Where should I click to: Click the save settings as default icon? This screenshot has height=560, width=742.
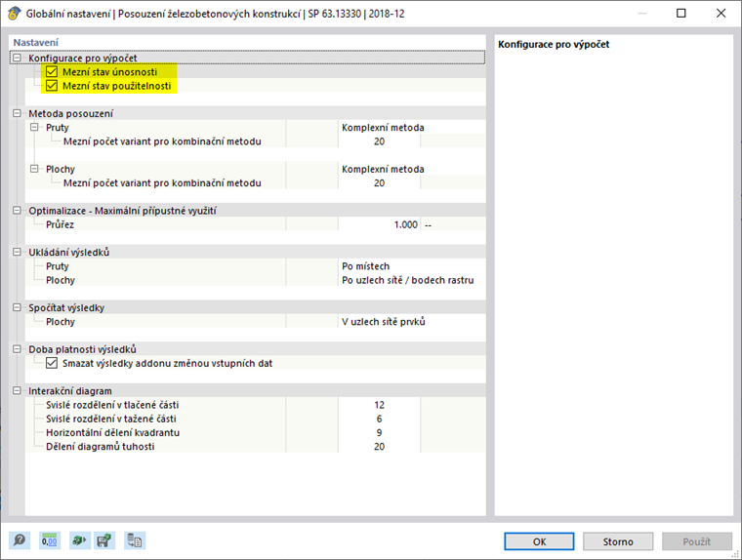[104, 540]
